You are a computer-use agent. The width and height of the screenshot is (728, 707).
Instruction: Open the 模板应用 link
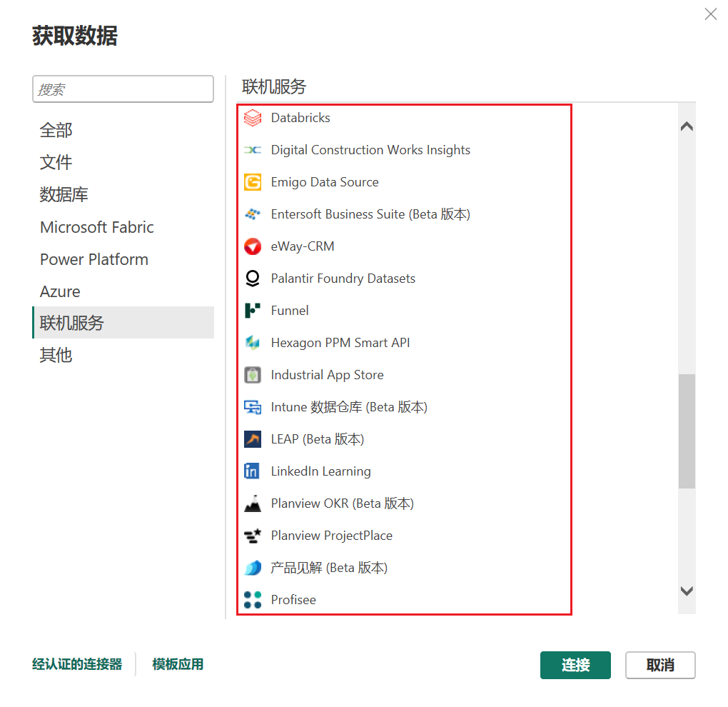pos(178,664)
